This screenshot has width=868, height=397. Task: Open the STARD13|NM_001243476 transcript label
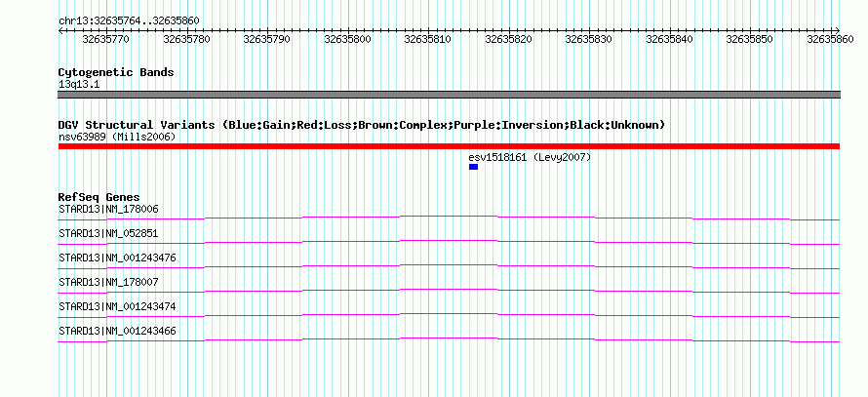[x=117, y=258]
